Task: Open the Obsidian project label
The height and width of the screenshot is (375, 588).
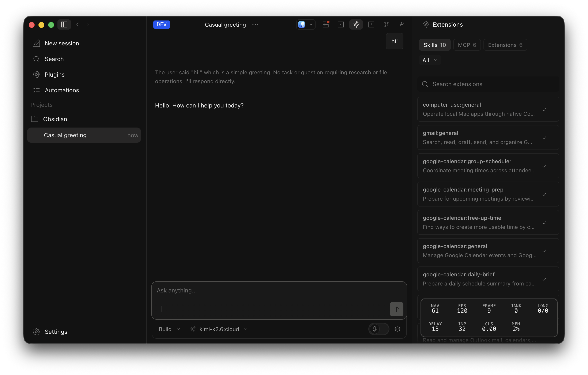Action: (55, 119)
